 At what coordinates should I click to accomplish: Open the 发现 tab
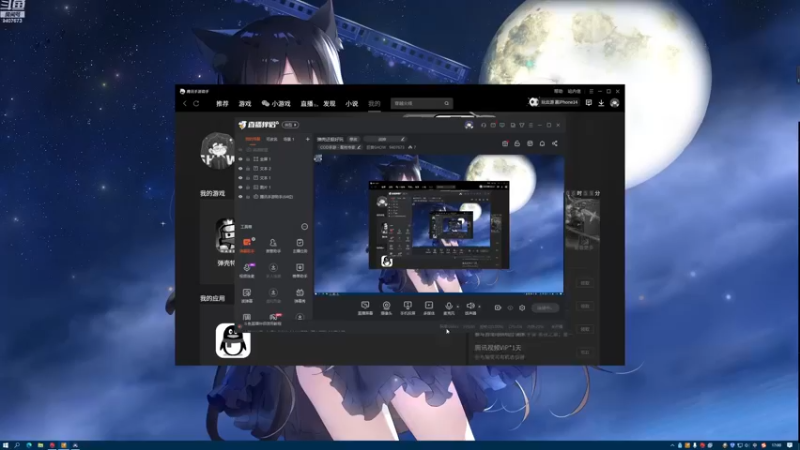[x=329, y=104]
